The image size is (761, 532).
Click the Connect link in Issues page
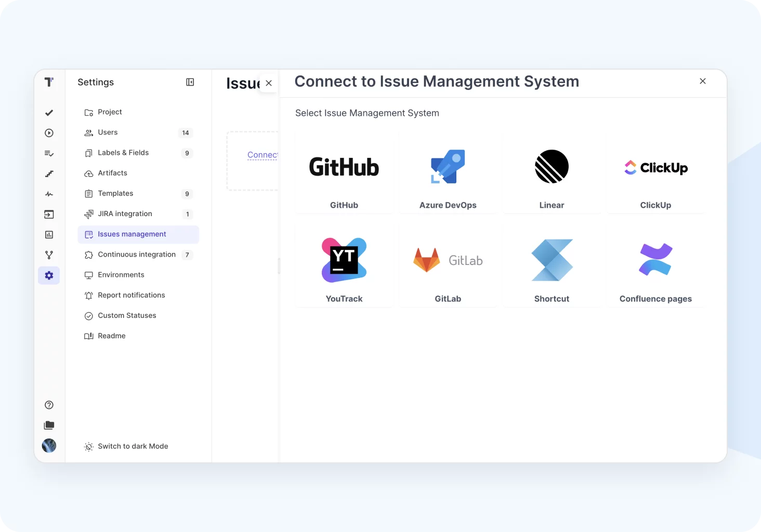263,155
